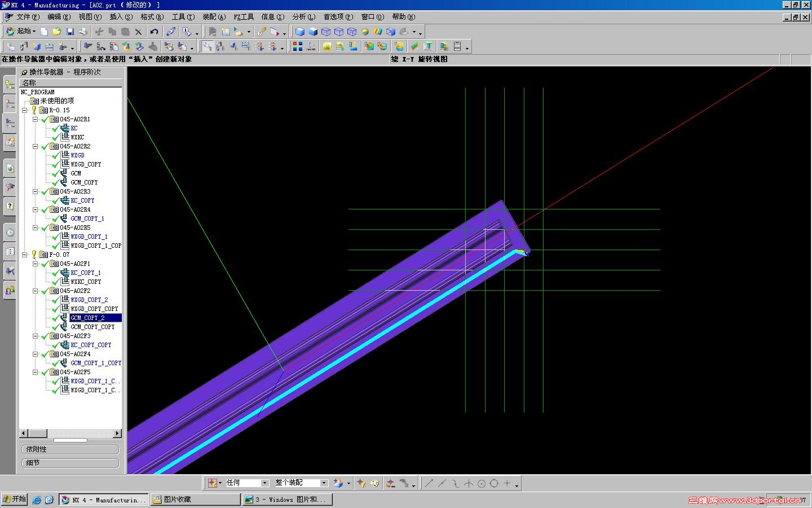Open the Roles sidebar tab icon
812x508 pixels.
point(10,290)
